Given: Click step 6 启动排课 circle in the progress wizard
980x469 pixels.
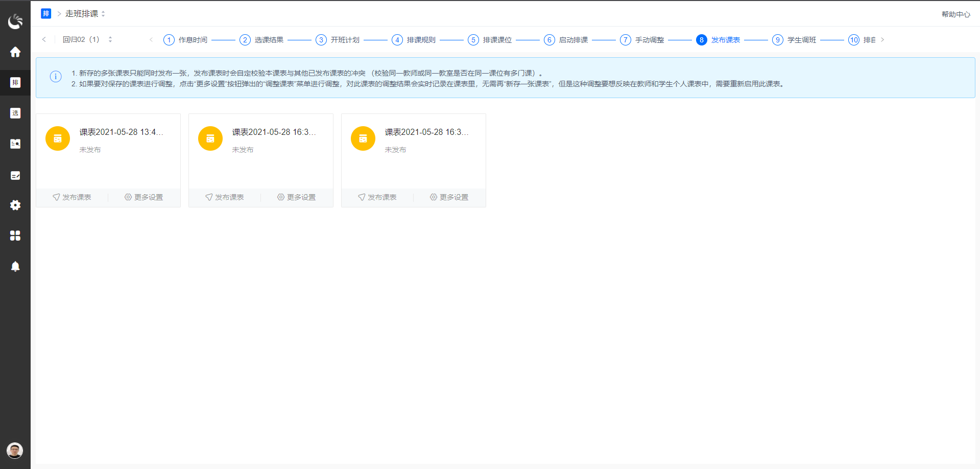Looking at the screenshot, I should click(549, 39).
